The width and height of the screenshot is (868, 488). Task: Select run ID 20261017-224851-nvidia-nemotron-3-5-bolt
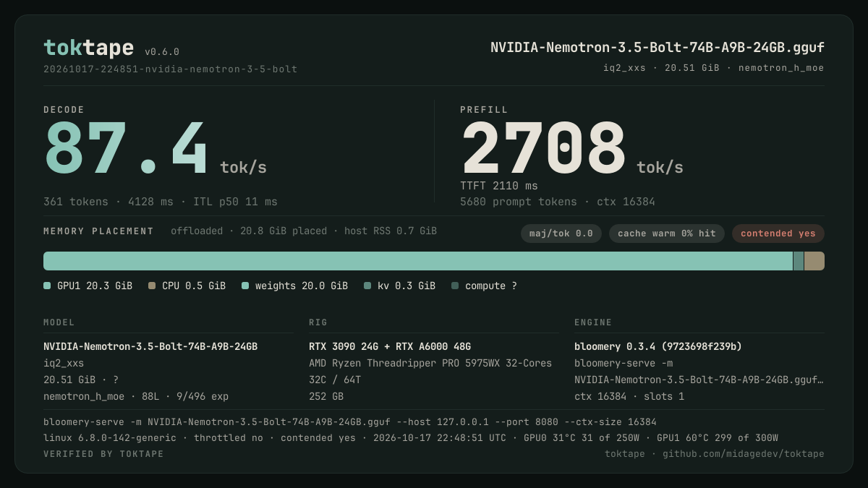point(171,69)
